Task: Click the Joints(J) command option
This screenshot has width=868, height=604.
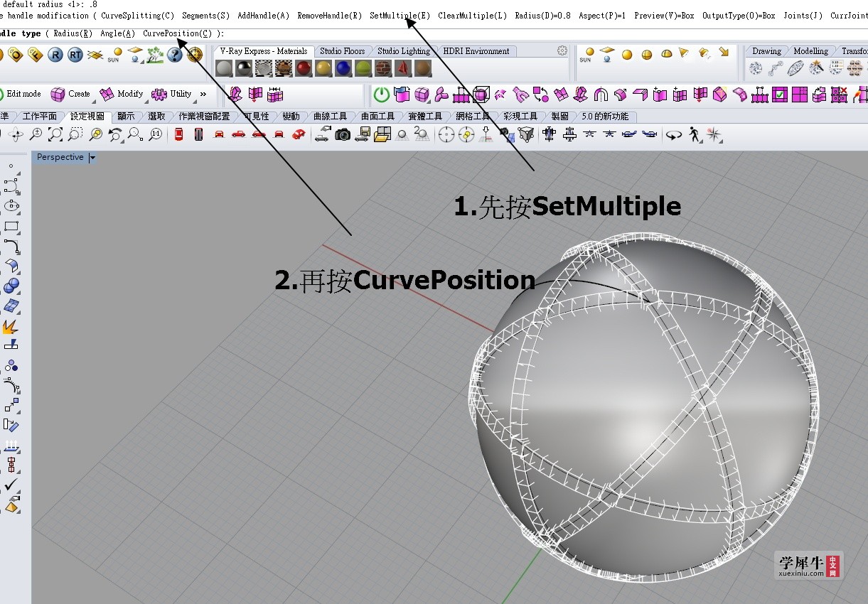Action: tap(803, 15)
